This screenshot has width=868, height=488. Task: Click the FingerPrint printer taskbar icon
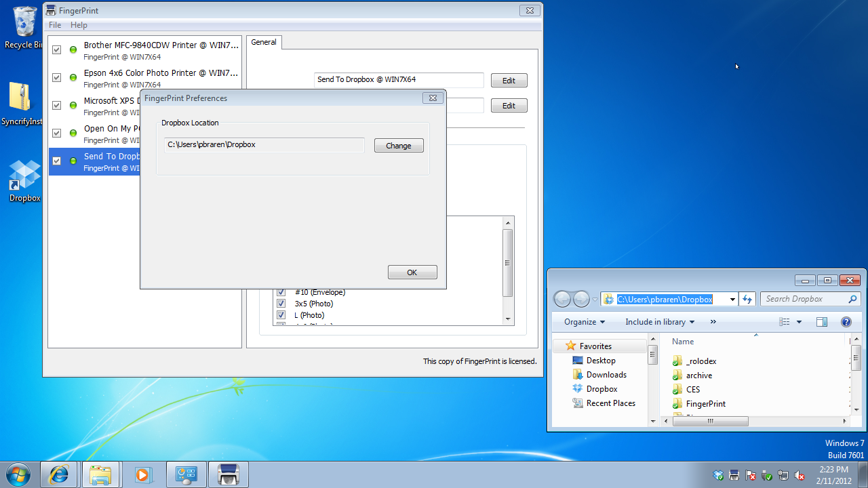click(x=228, y=474)
